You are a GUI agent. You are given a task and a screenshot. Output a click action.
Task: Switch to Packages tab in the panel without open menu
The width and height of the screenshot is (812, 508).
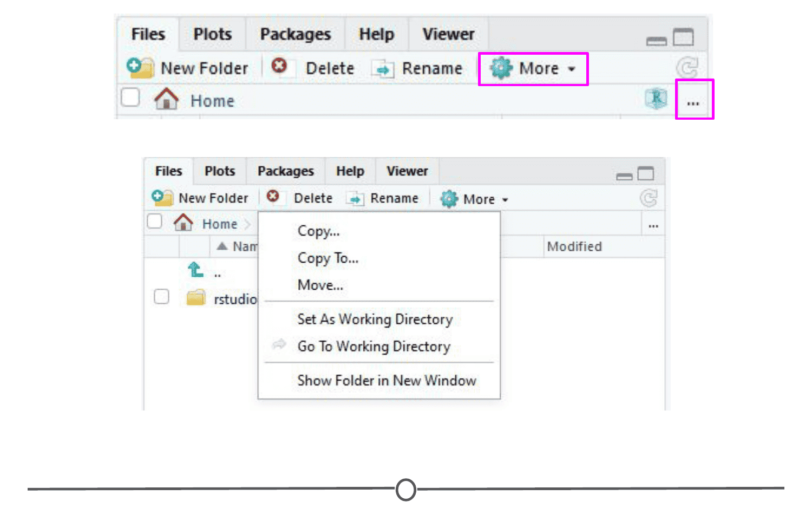point(296,34)
